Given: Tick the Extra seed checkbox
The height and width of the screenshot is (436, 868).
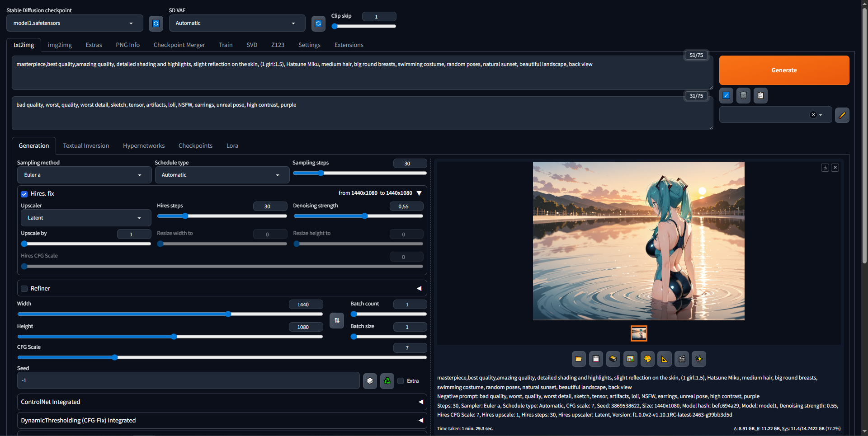Looking at the screenshot, I should pyautogui.click(x=401, y=381).
